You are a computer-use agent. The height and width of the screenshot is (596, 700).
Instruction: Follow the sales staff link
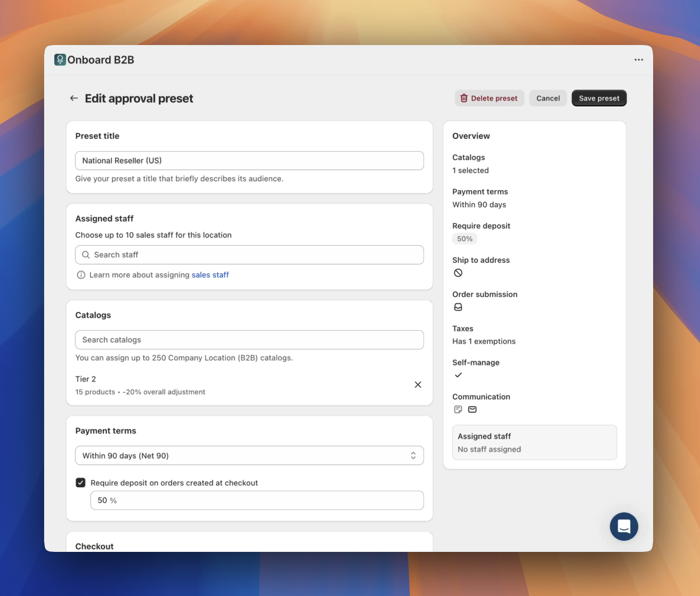pyautogui.click(x=210, y=275)
